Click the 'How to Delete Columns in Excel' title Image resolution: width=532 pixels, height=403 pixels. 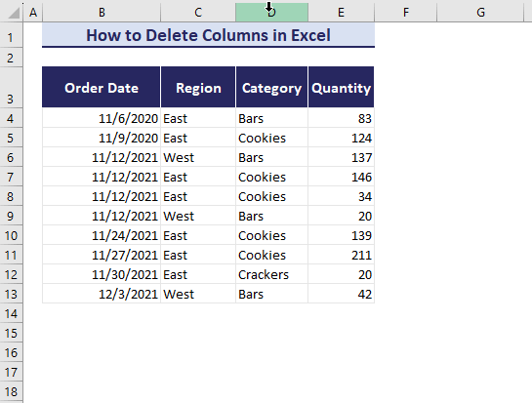(208, 35)
